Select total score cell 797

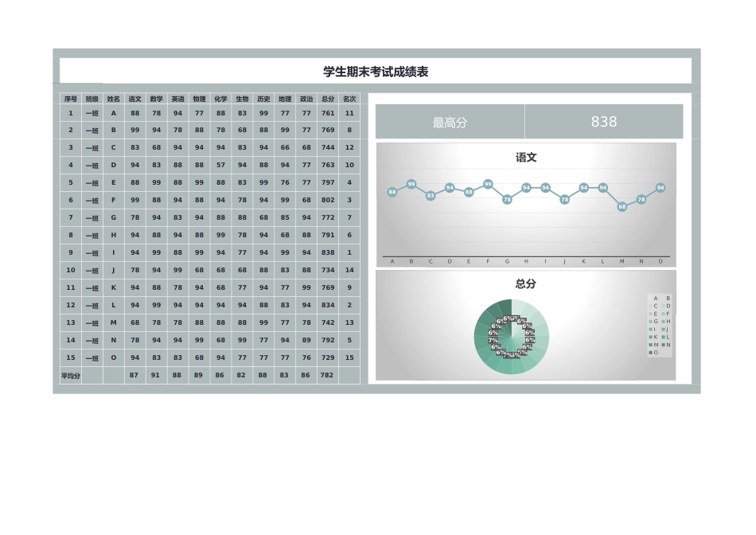click(x=328, y=183)
